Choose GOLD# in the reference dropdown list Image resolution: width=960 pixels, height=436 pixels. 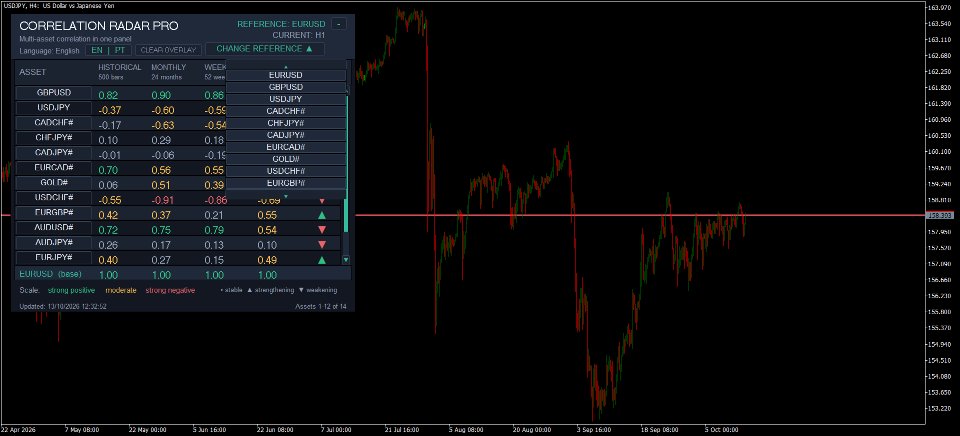[286, 159]
